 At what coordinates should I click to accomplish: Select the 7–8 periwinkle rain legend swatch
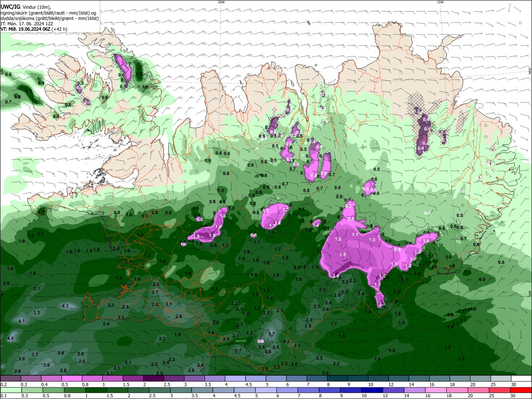click(309, 390)
